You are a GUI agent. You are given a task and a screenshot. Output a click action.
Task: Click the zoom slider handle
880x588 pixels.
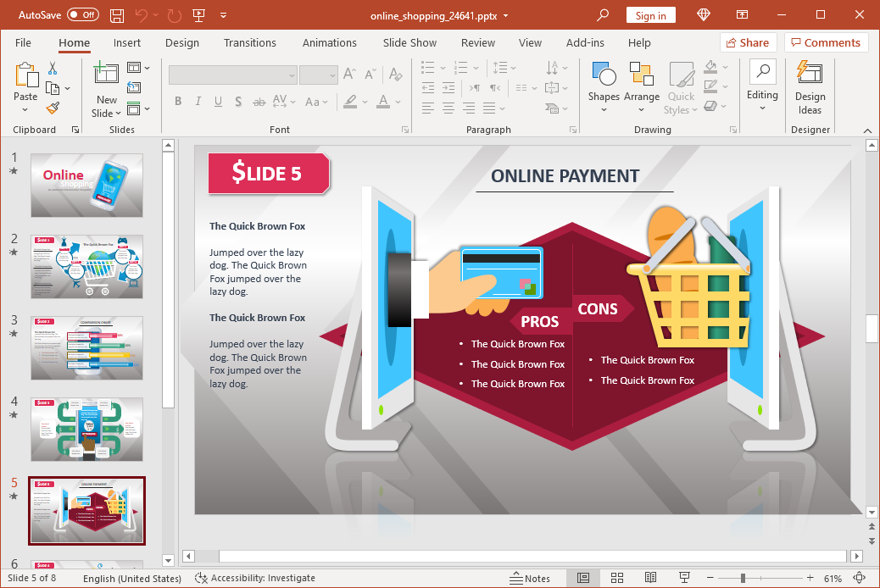(x=744, y=578)
